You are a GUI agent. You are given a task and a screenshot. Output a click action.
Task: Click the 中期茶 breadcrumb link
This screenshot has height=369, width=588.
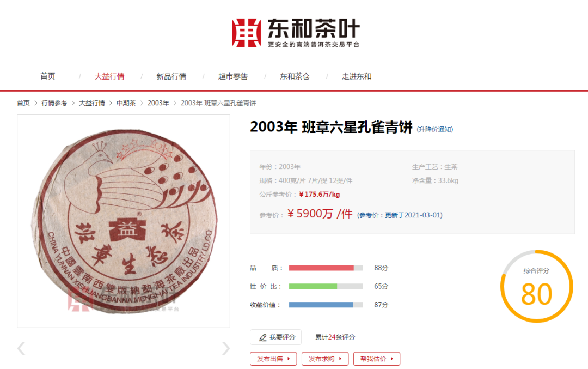126,103
